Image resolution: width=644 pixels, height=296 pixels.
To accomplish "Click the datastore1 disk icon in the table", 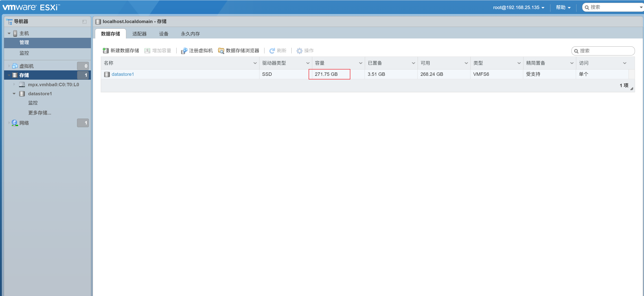I will (x=107, y=74).
